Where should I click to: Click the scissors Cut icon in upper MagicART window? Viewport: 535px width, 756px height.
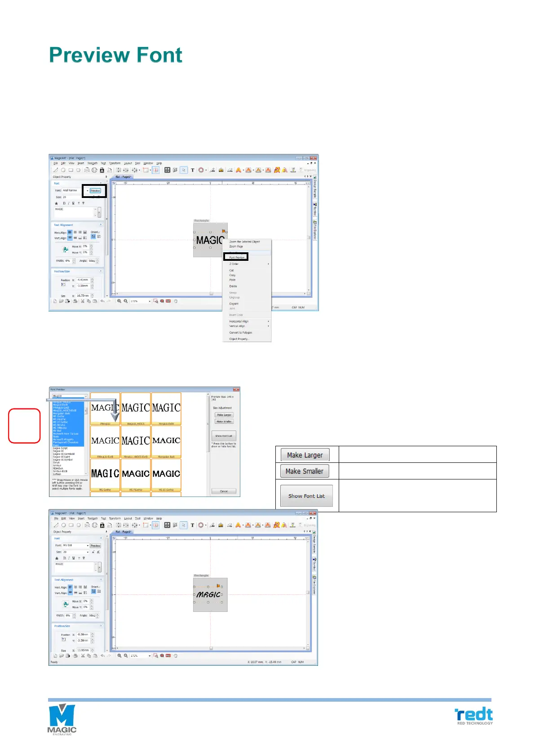(83, 301)
